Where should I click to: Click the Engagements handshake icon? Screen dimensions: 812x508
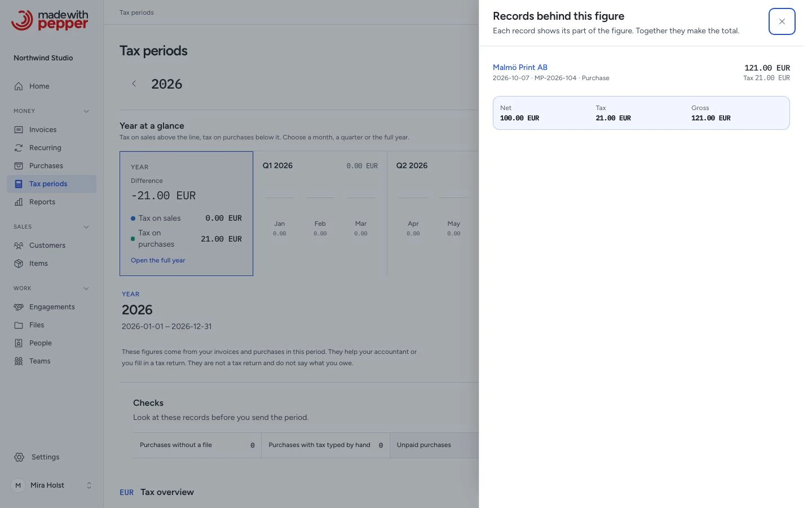pyautogui.click(x=19, y=307)
